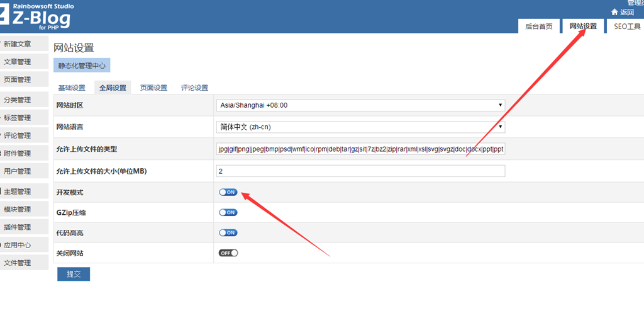
Task: Toggle the 开发模式 switch
Action: pyautogui.click(x=228, y=192)
